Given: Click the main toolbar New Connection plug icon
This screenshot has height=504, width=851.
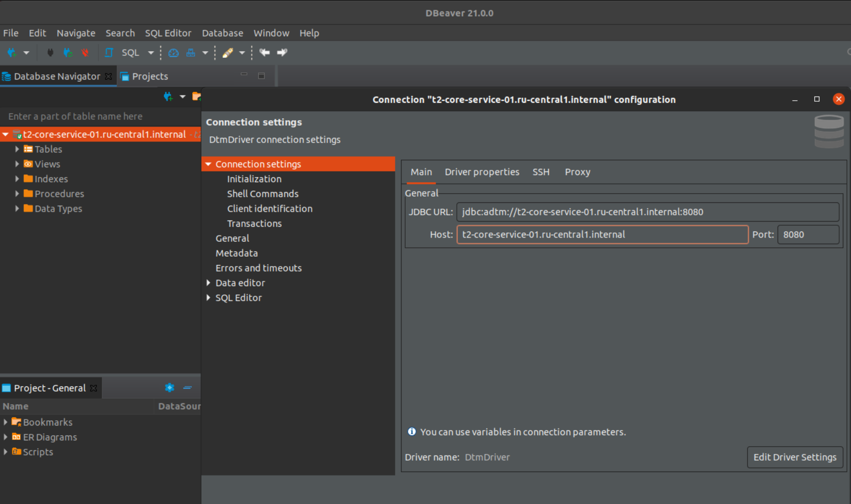Looking at the screenshot, I should pyautogui.click(x=11, y=53).
